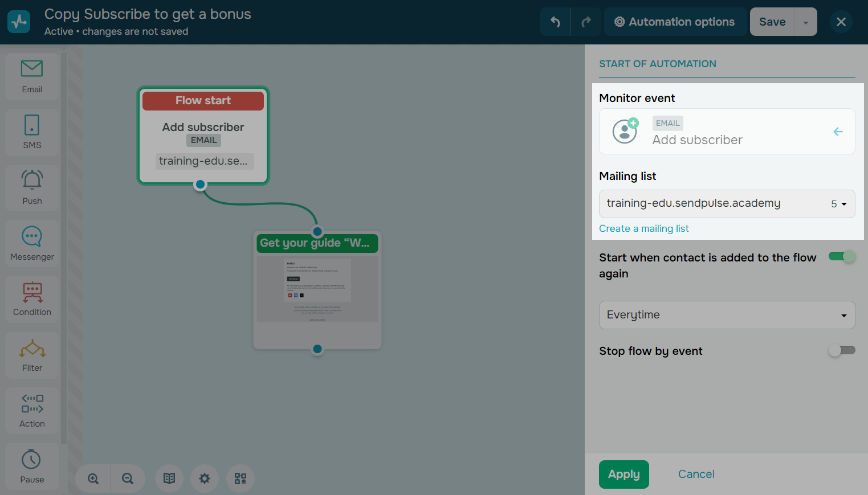The width and height of the screenshot is (868, 495).
Task: Open the Mailing list dropdown
Action: 727,204
